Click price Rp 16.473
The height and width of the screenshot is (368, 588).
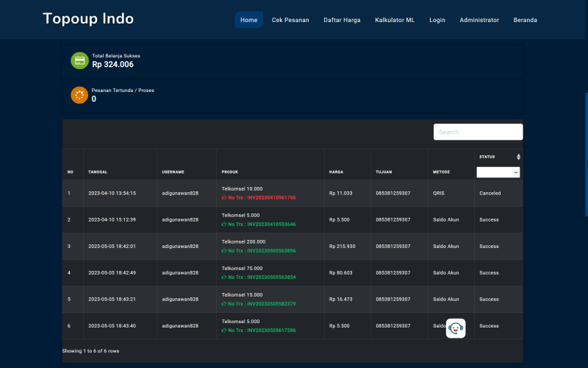340,300
